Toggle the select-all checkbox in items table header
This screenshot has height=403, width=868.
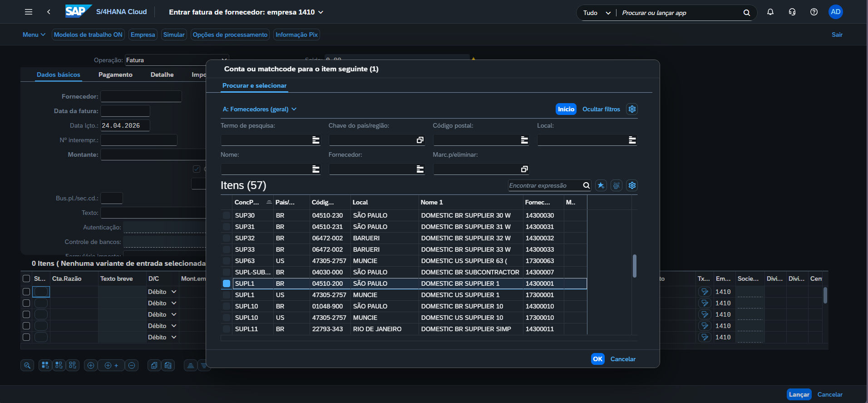coord(26,279)
